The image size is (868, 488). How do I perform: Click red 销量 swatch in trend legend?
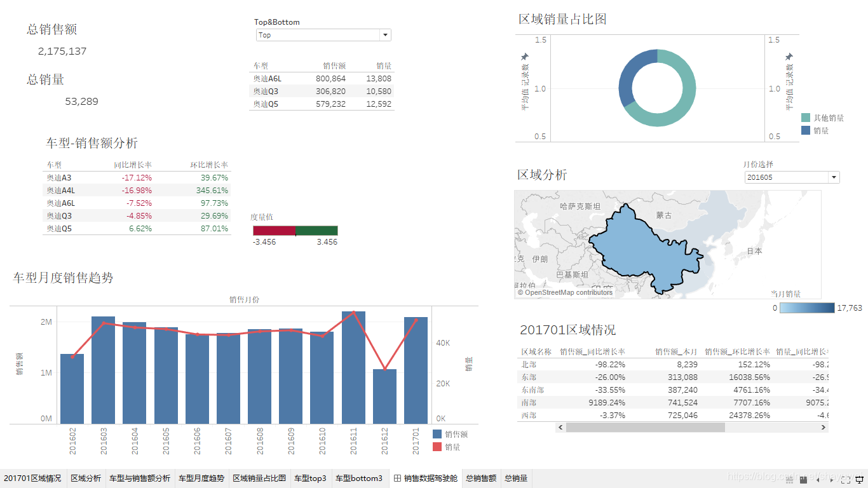point(437,447)
